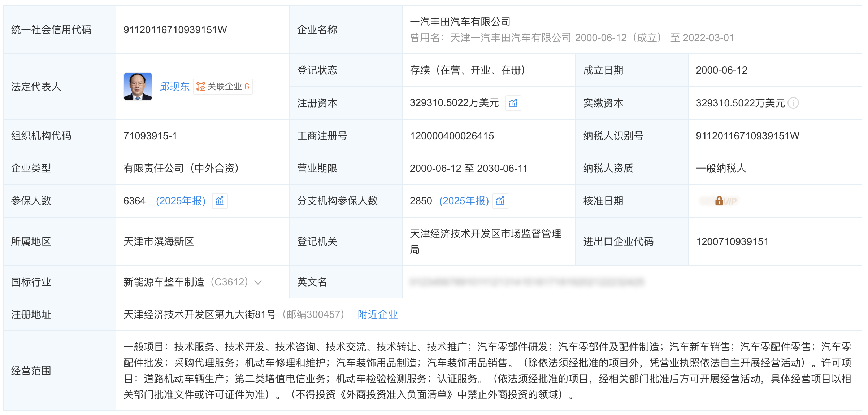This screenshot has height=415, width=868.
Task: Click the branch insured count value 2850
Action: point(421,201)
